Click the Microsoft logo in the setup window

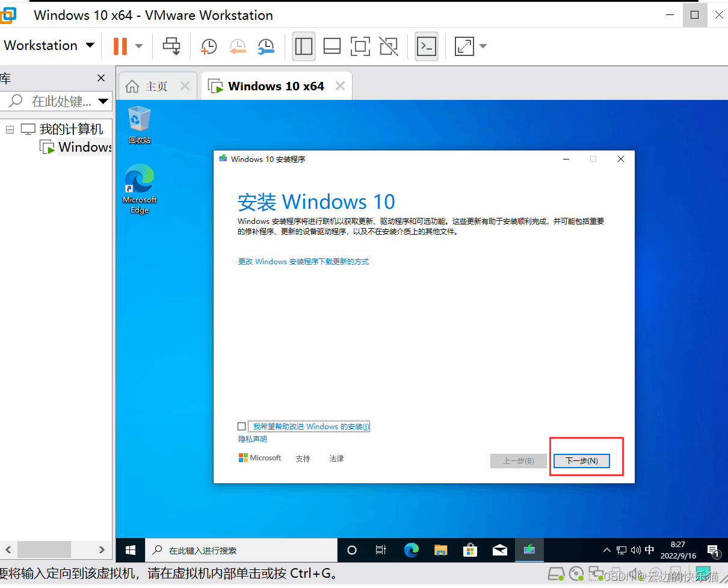coord(260,458)
